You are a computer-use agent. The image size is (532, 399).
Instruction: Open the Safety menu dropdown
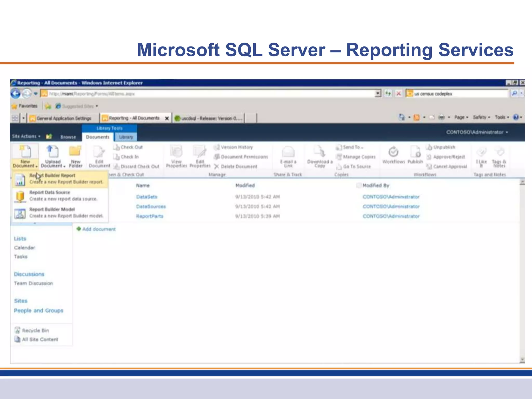[481, 117]
